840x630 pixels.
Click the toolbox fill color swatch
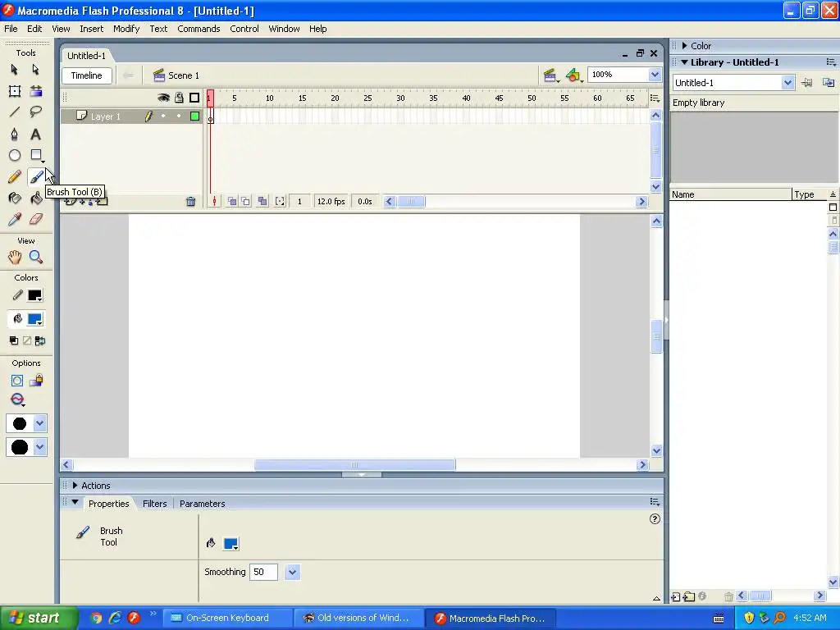34,319
